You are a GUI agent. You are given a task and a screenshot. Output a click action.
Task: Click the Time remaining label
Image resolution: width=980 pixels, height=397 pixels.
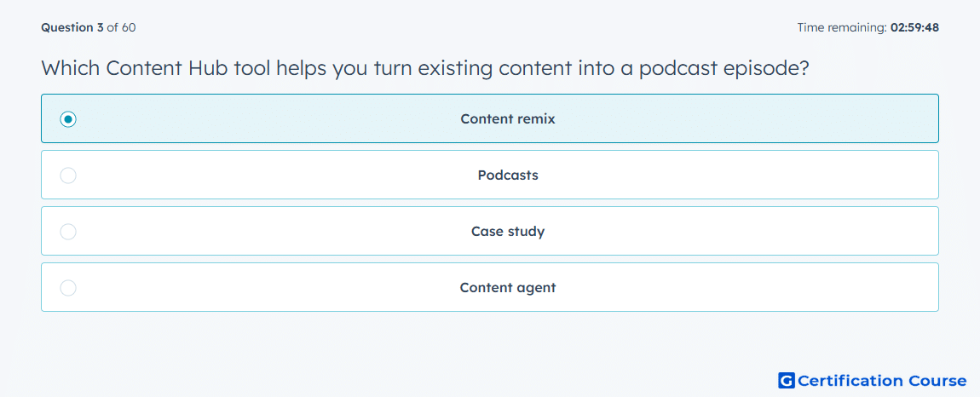point(842,27)
